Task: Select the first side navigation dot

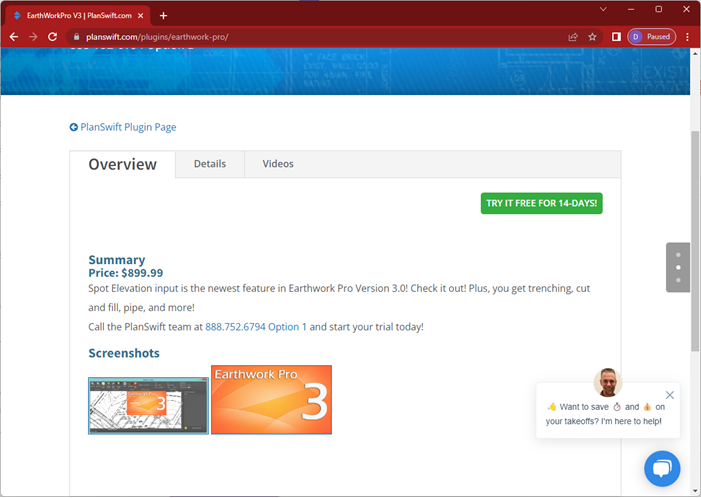Action: [678, 255]
